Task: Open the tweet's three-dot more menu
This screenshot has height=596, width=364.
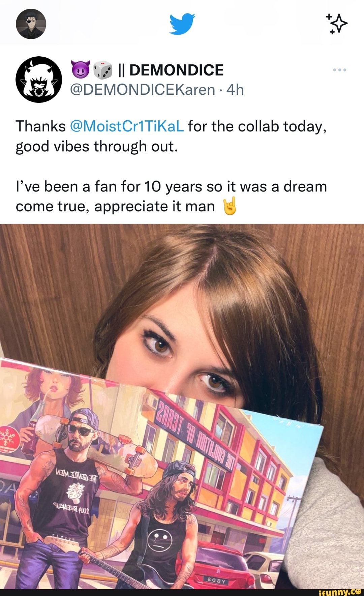Action: (x=339, y=70)
